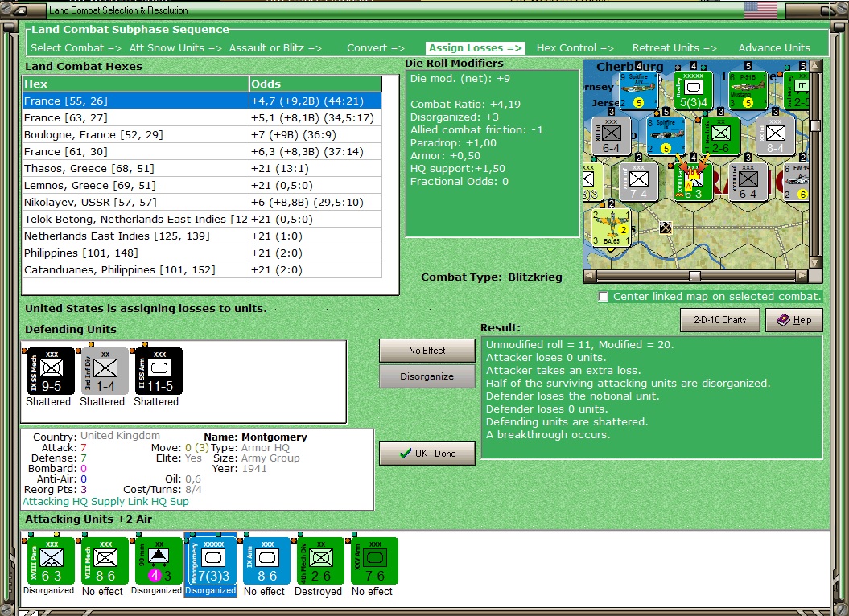This screenshot has height=616, width=849.
Task: Open the 2-D-10 Charts
Action: [719, 320]
